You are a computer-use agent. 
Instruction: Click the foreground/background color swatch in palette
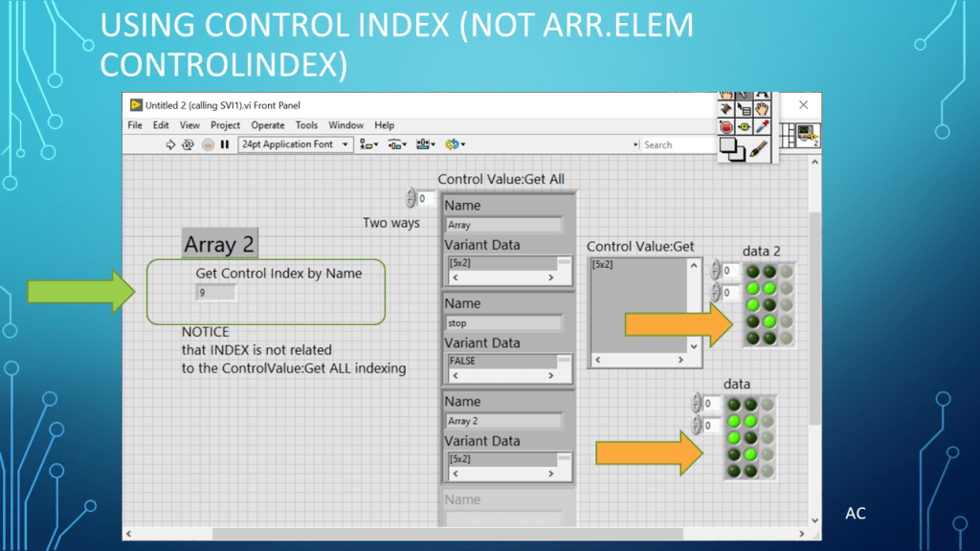[x=732, y=148]
